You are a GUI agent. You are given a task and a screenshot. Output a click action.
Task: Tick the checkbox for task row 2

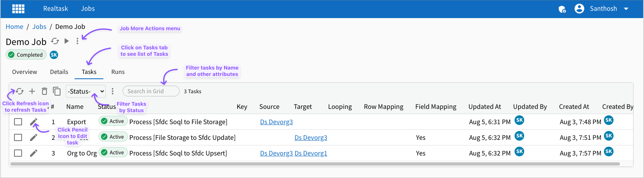coord(18,137)
